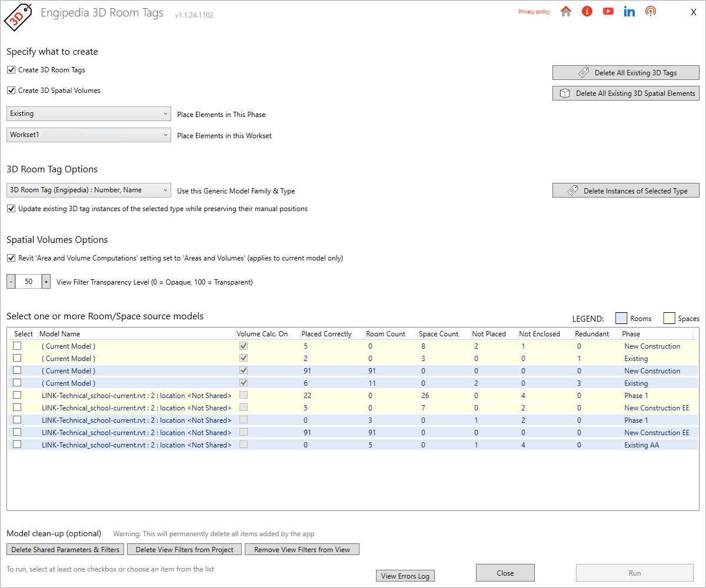Click the Rooms legend blue swatch
Screen dimensions: 706x588
point(621,318)
